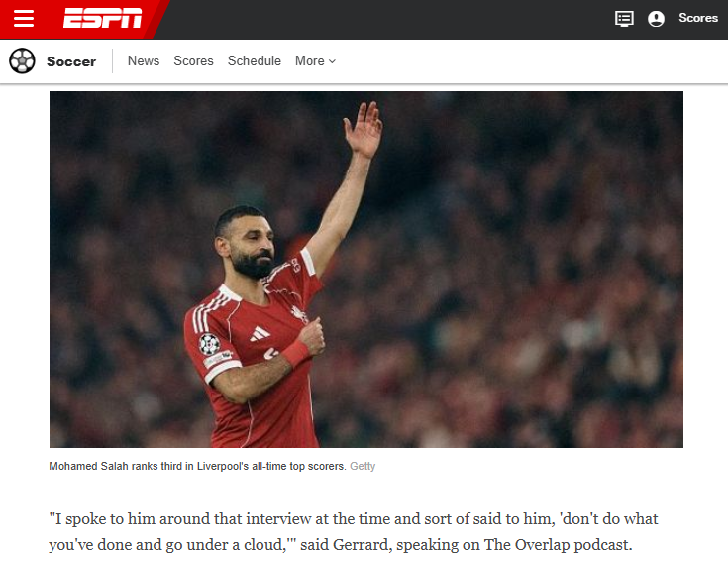The height and width of the screenshot is (567, 728).
Task: Select the News tab in Soccer navigation
Action: click(x=144, y=60)
